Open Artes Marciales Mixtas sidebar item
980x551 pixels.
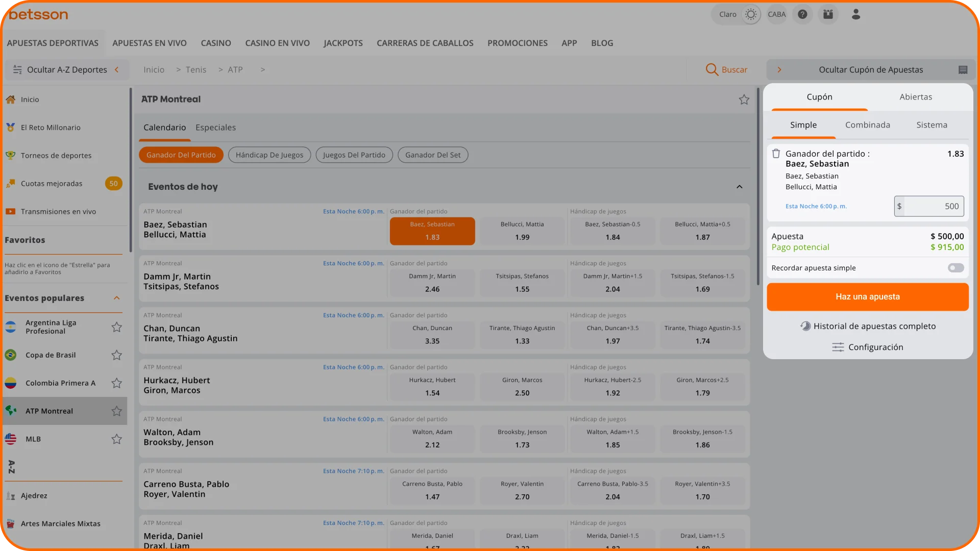click(63, 524)
